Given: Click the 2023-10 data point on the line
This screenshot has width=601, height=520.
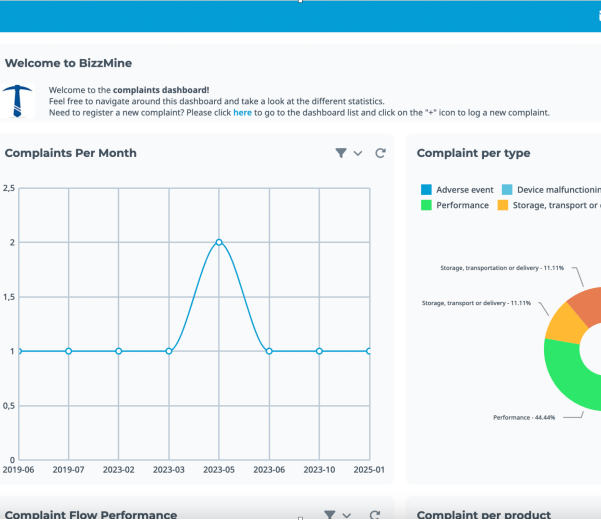Looking at the screenshot, I should click(x=319, y=351).
